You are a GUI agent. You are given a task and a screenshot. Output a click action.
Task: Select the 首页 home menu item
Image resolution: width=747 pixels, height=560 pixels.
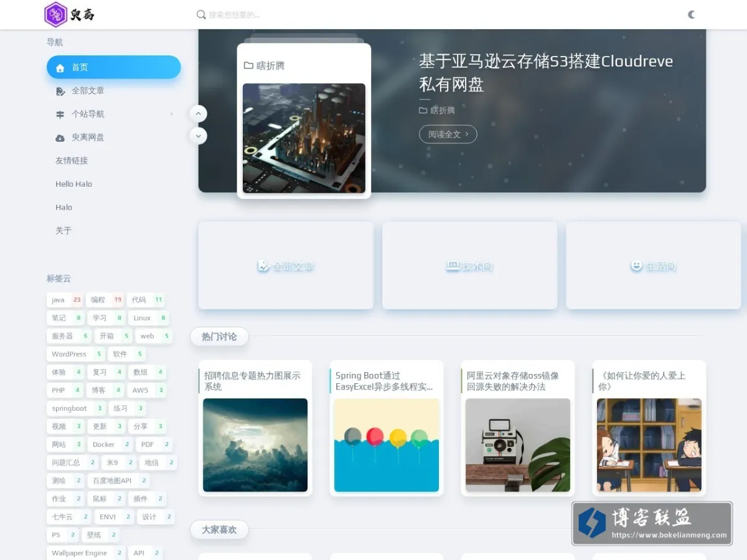[x=114, y=67]
